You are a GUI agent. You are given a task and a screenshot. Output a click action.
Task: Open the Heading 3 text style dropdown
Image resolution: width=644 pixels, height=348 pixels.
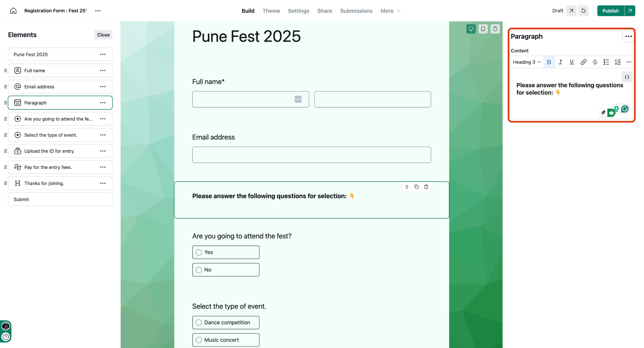(527, 62)
